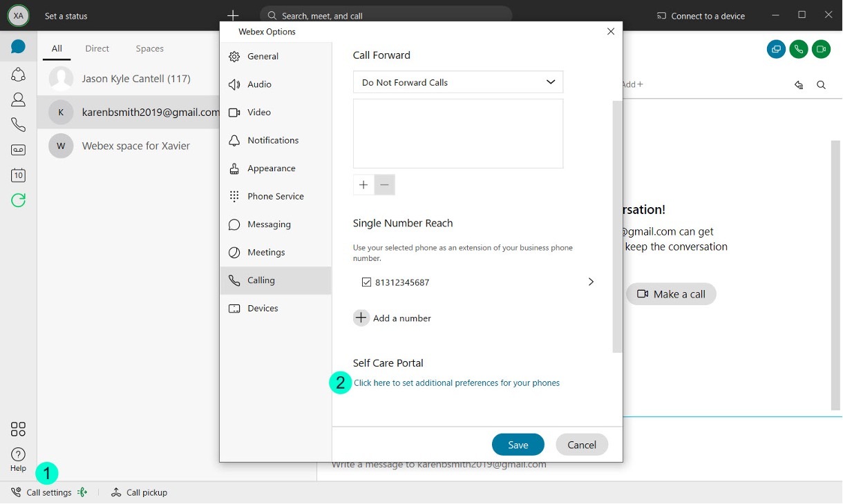The image size is (843, 504).
Task: Open Contacts icon in left sidebar
Action: 18,99
